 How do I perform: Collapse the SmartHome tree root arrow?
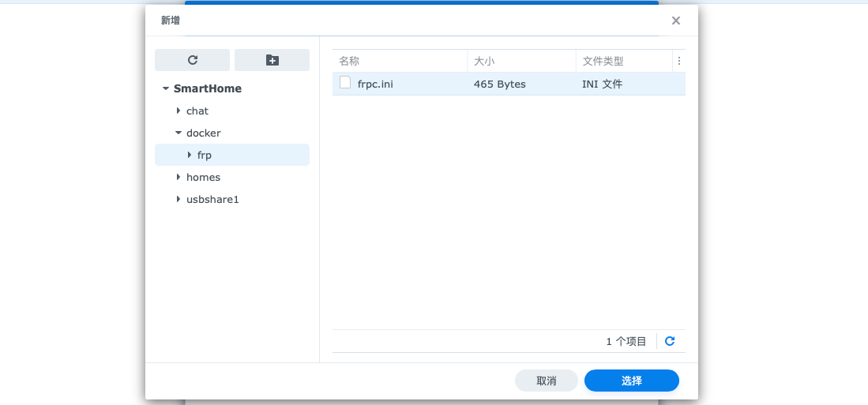coord(166,89)
